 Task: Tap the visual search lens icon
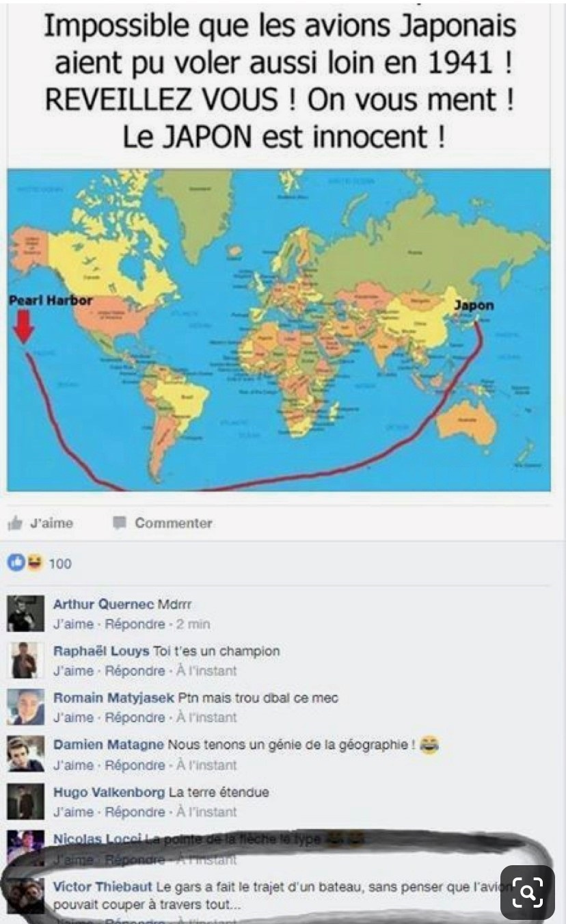click(526, 891)
